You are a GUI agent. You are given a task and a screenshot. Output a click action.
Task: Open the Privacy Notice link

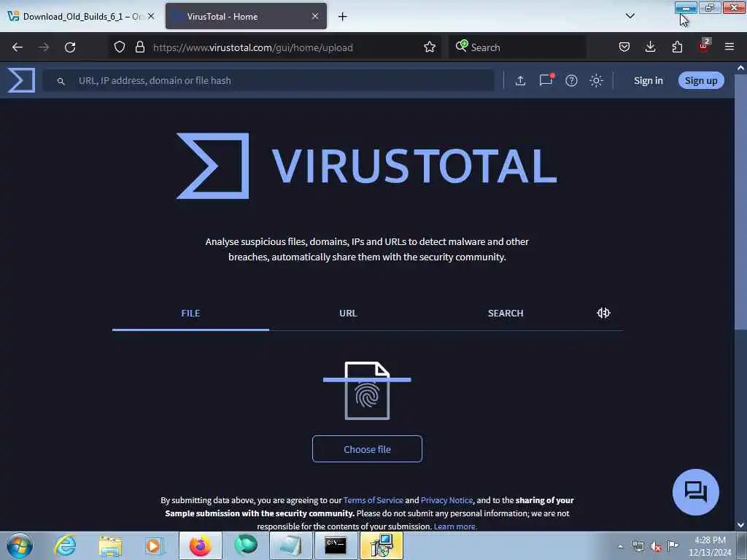click(446, 500)
